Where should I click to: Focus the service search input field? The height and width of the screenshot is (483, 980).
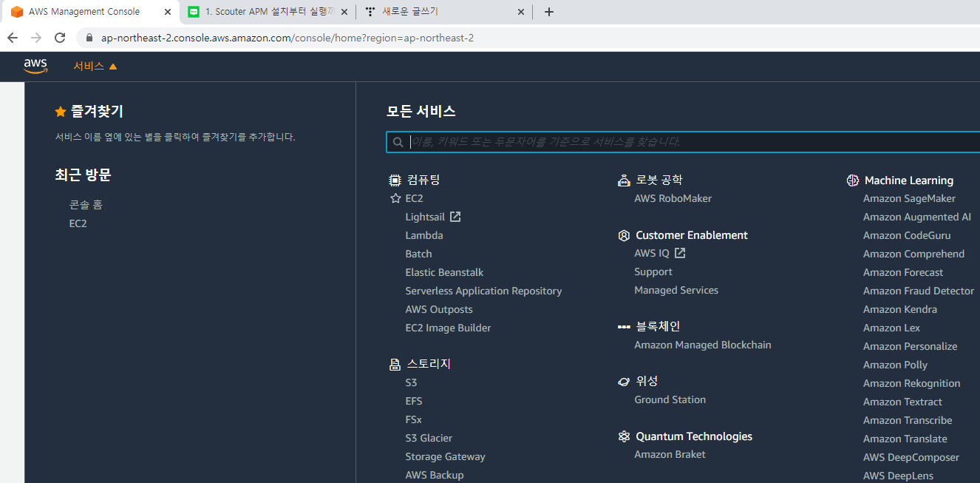[x=684, y=142]
